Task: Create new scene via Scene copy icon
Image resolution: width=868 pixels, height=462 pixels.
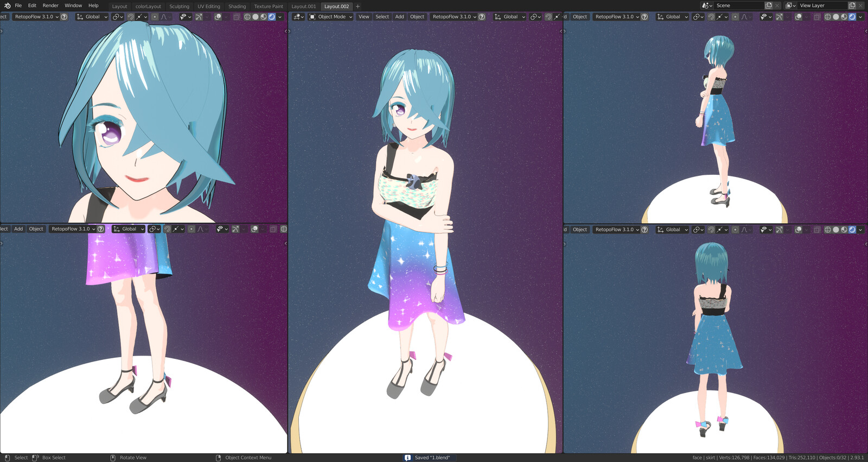Action: 769,5
